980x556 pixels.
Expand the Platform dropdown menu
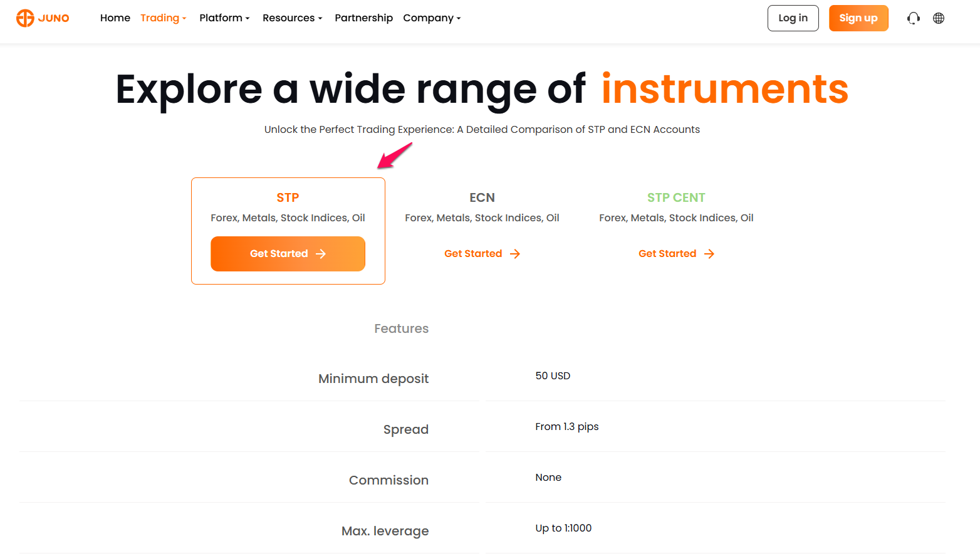[224, 18]
